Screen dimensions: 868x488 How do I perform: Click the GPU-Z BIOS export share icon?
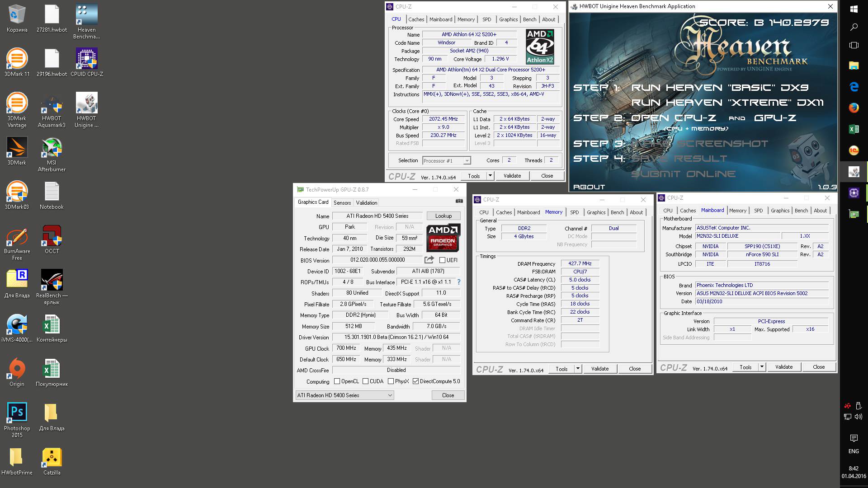click(x=429, y=260)
